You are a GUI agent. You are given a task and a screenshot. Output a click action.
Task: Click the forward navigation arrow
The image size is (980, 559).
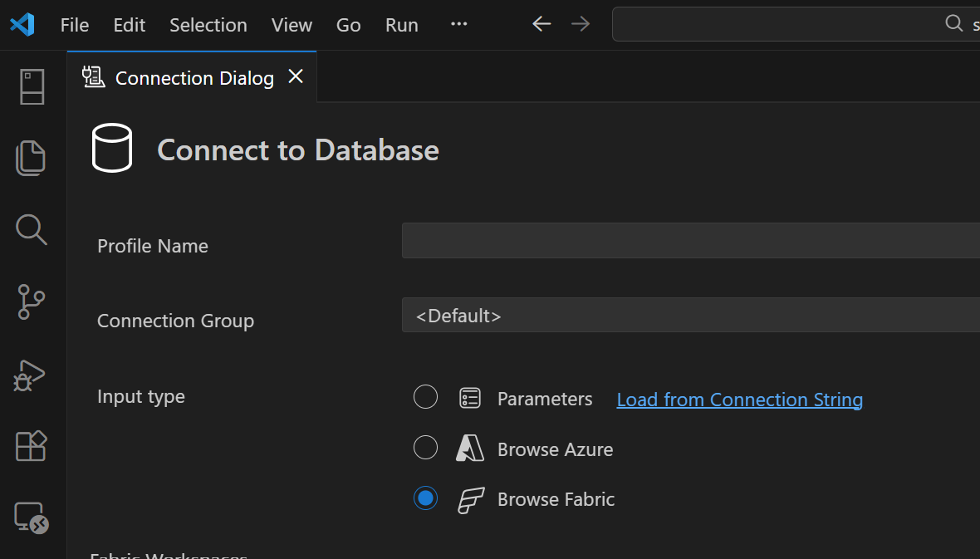pyautogui.click(x=580, y=24)
